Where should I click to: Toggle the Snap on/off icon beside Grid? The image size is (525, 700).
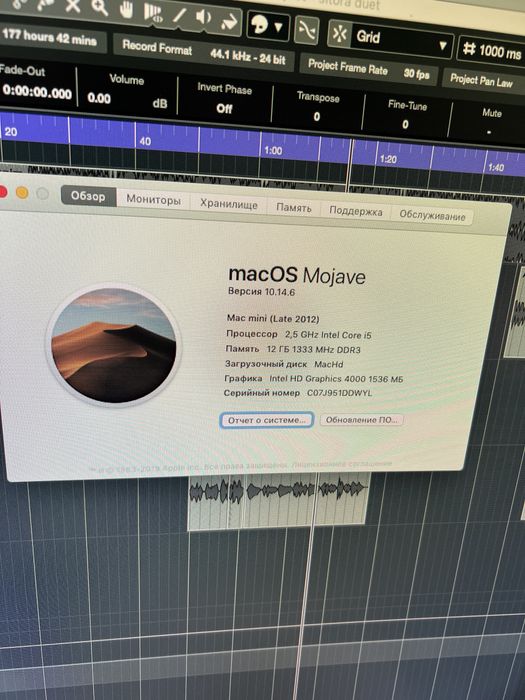click(340, 34)
